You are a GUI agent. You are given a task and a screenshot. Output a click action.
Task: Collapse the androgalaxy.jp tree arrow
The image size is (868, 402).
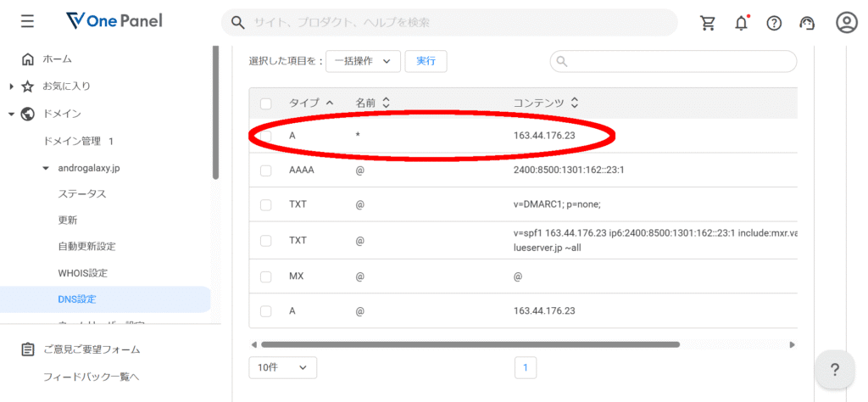tap(47, 168)
